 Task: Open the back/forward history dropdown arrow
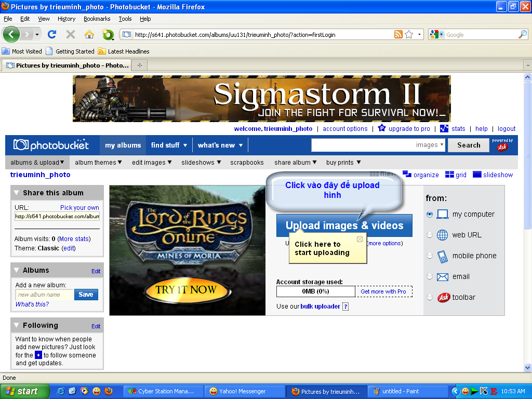click(x=37, y=34)
